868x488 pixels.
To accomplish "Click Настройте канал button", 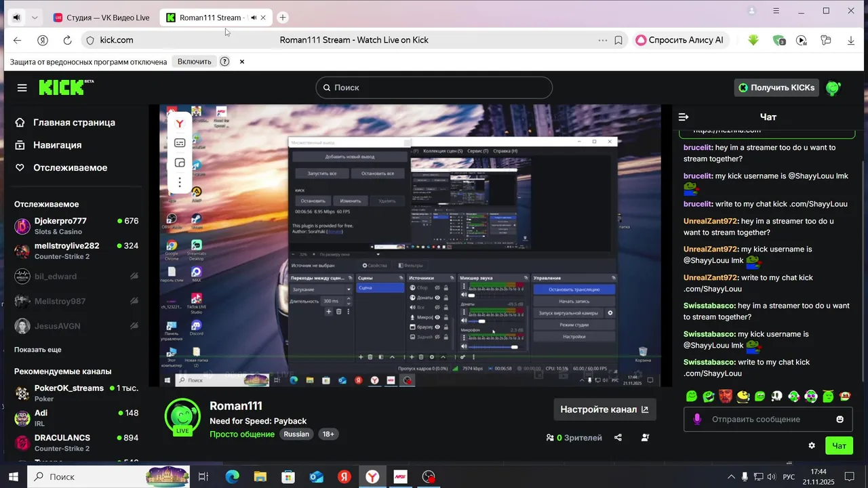I will [604, 409].
